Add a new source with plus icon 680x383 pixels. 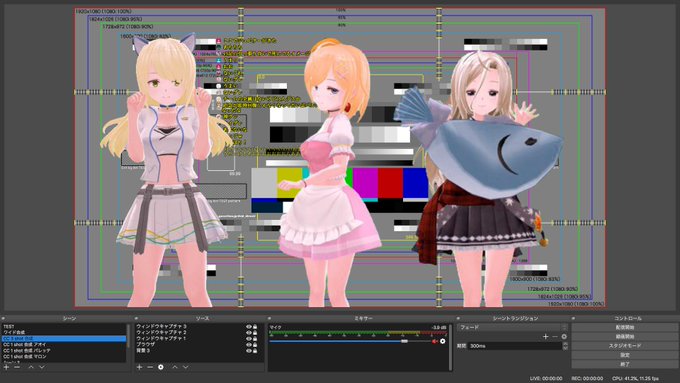139,367
